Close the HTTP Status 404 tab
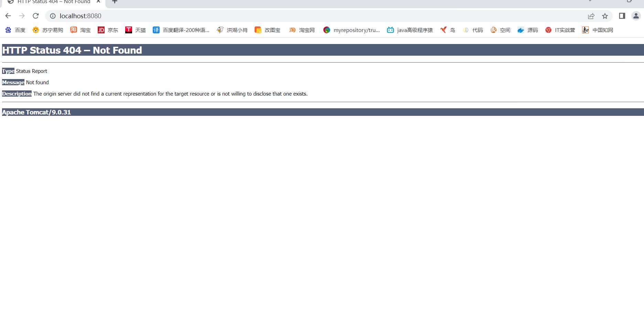 click(98, 2)
